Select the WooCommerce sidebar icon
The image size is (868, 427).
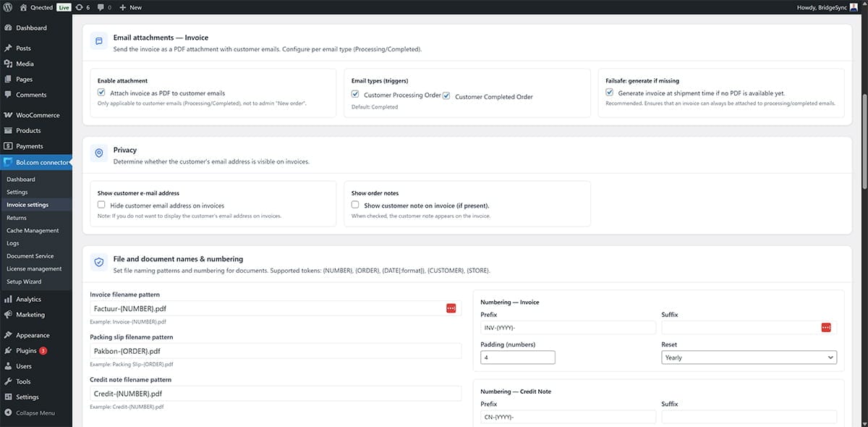[x=10, y=114]
